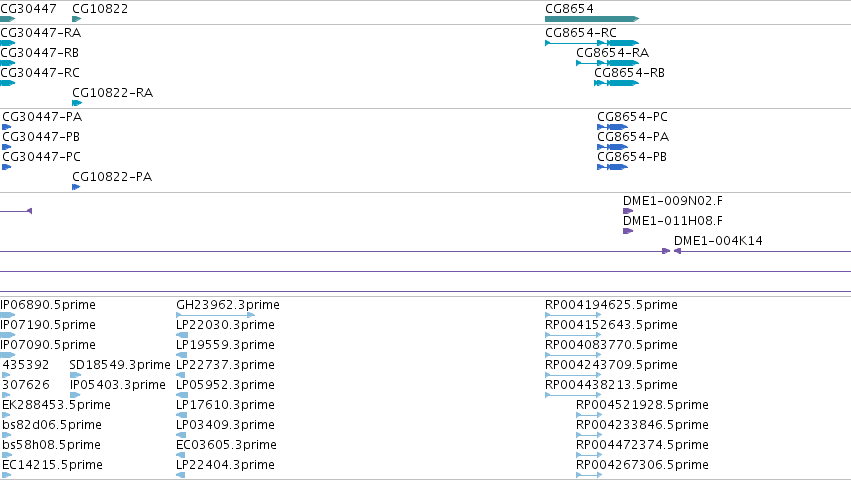Select the CG8654-RA transcript label

612,53
